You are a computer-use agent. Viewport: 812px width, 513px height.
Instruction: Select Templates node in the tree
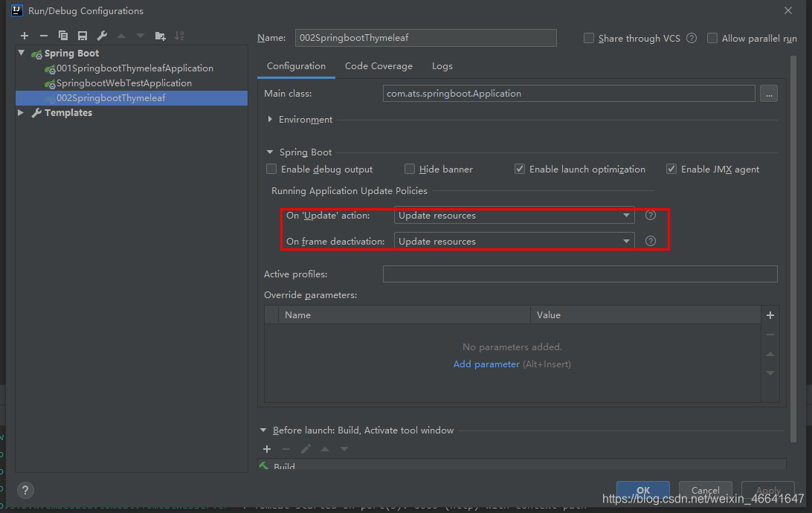pos(68,113)
